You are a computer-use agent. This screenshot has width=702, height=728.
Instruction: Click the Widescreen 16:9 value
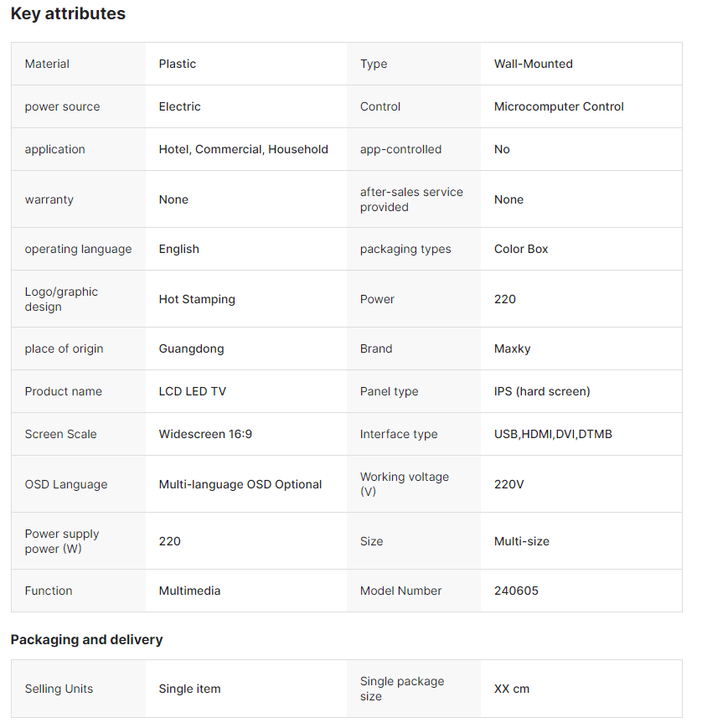[205, 434]
